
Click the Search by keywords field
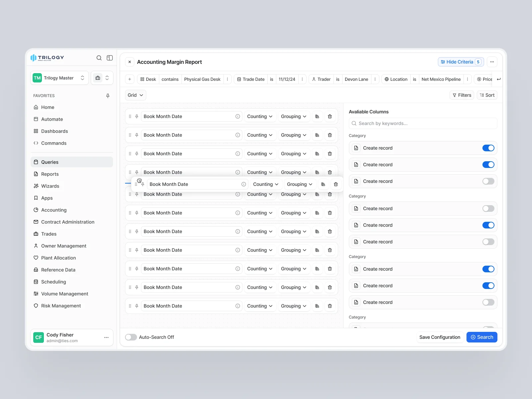[x=423, y=123]
